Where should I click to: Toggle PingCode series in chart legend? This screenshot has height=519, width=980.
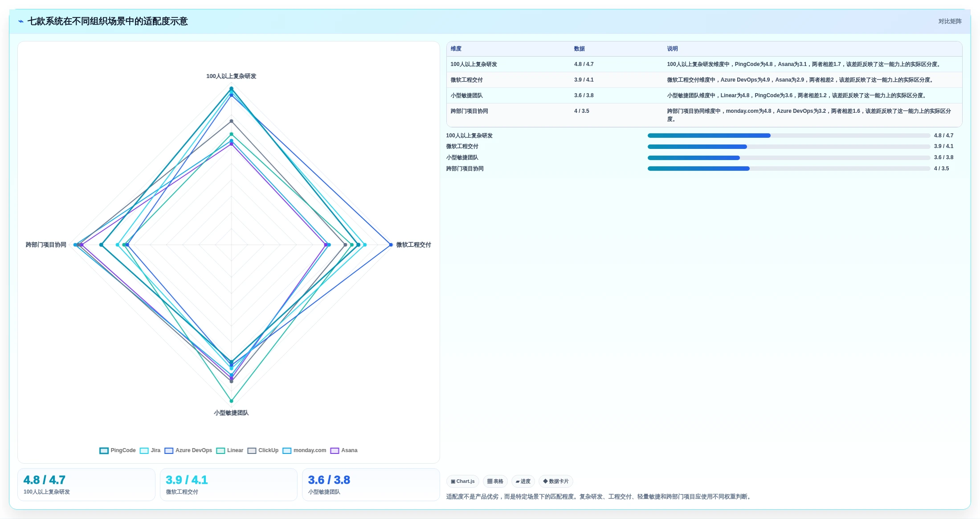tap(118, 450)
